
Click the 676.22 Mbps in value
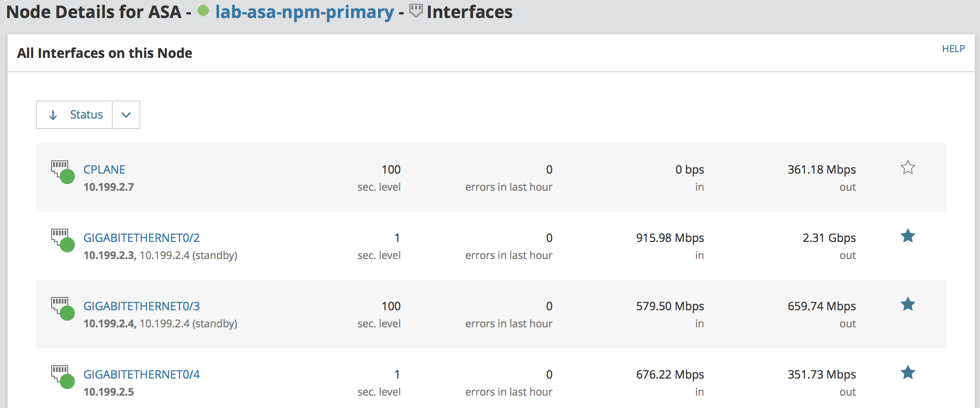point(670,374)
